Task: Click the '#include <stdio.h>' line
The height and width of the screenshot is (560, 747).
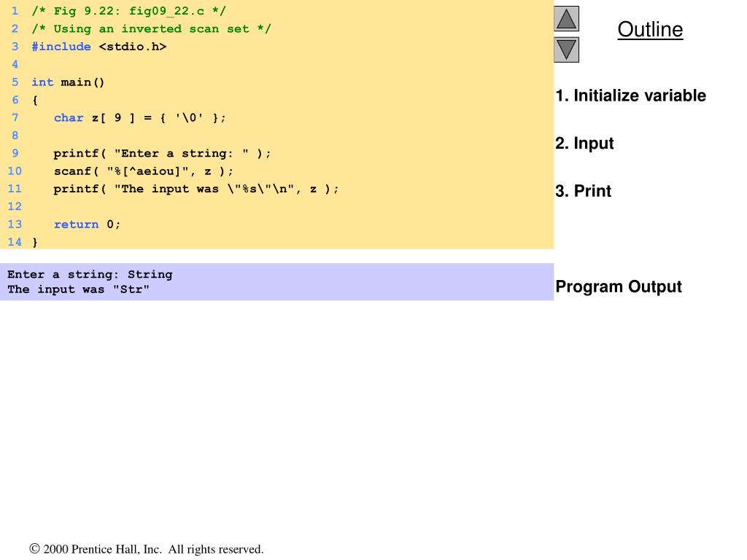Action: point(99,47)
